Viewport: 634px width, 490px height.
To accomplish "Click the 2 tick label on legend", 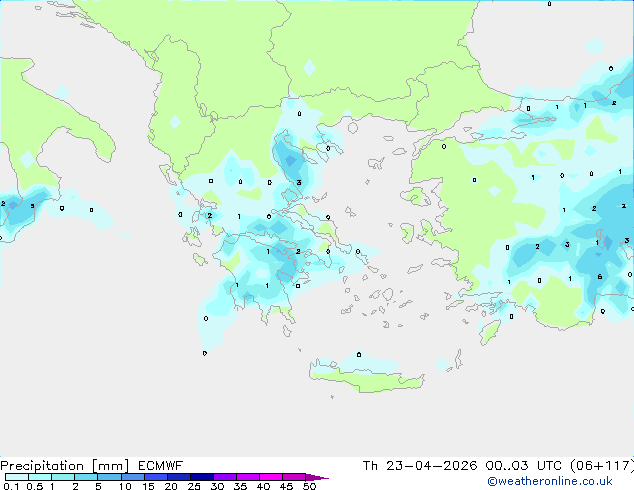I will (75, 486).
